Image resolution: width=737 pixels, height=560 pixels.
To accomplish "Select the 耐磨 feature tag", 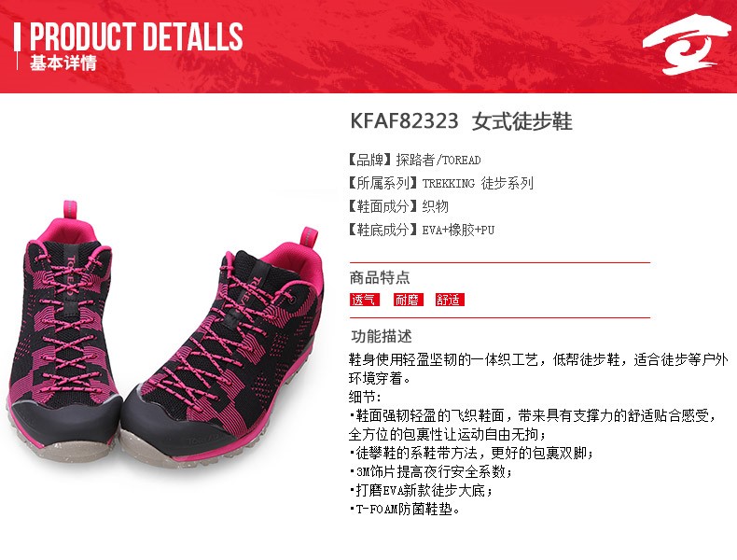I will (x=408, y=300).
